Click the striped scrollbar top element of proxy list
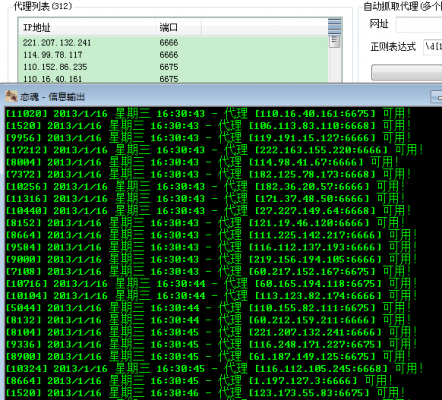Image resolution: width=442 pixels, height=400 pixels. tap(335, 26)
